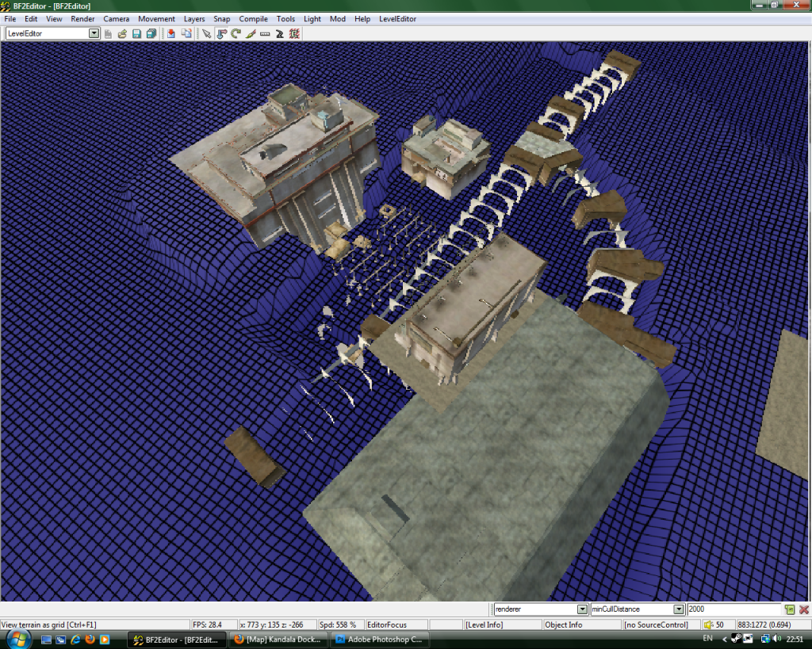Open the Layers menu
Image resolution: width=812 pixels, height=649 pixels.
point(193,19)
